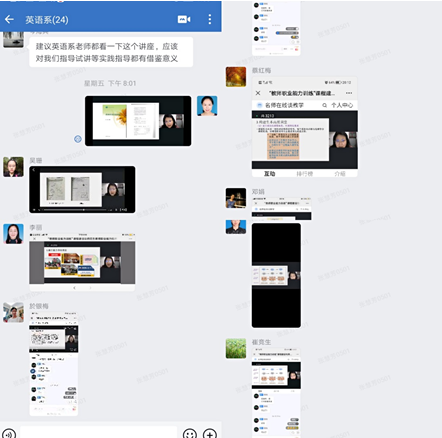The height and width of the screenshot is (438, 442).
Task: Click the sending status icon beside screenshot
Action: 78,139
